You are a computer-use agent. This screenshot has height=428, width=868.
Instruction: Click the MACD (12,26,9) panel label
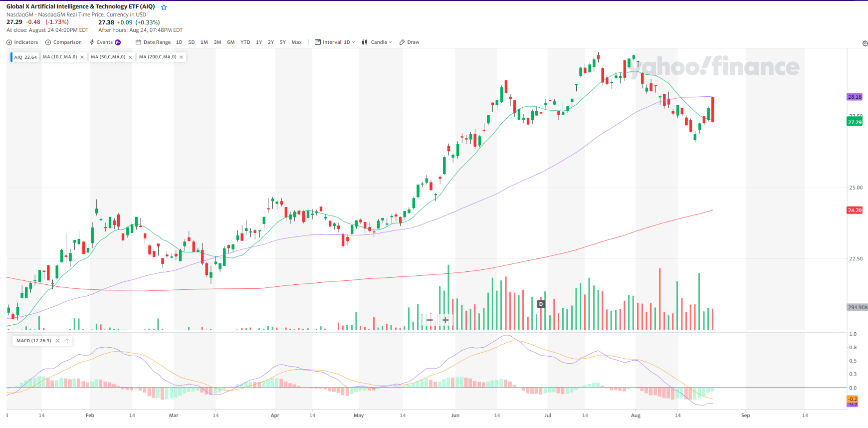pos(34,341)
